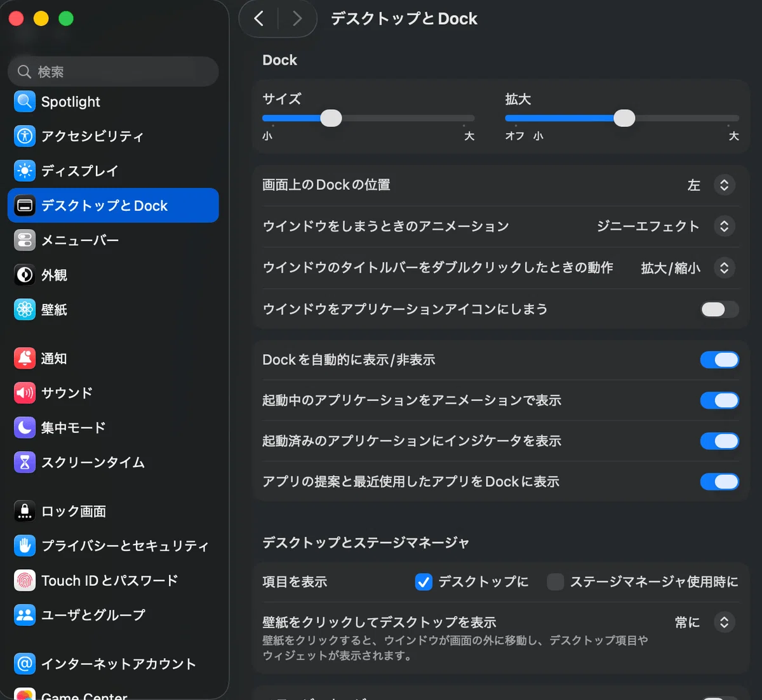This screenshot has width=762, height=700.
Task: Select ディスプレイ in the sidebar
Action: 113,171
